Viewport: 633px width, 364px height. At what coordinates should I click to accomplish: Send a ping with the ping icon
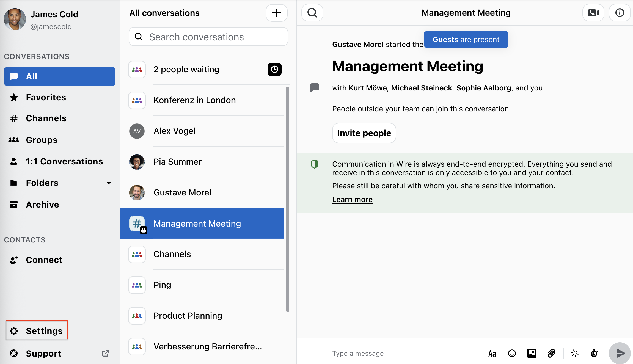574,353
